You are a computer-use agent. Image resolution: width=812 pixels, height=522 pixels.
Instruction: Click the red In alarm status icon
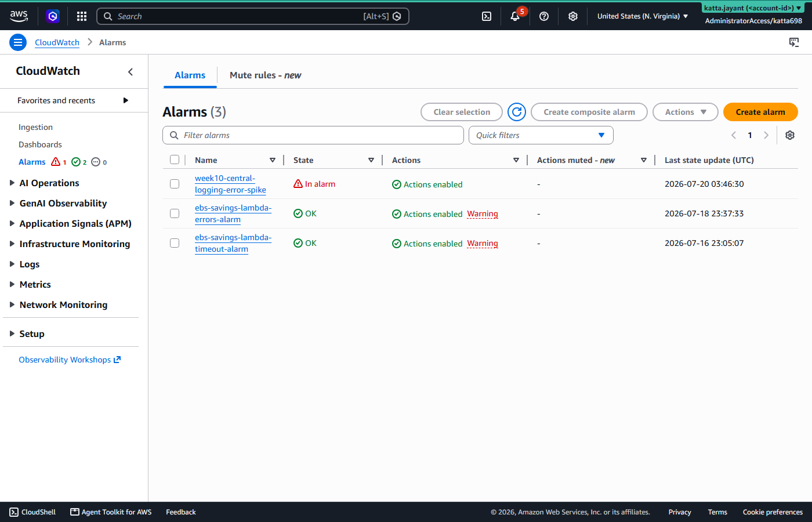(x=298, y=184)
